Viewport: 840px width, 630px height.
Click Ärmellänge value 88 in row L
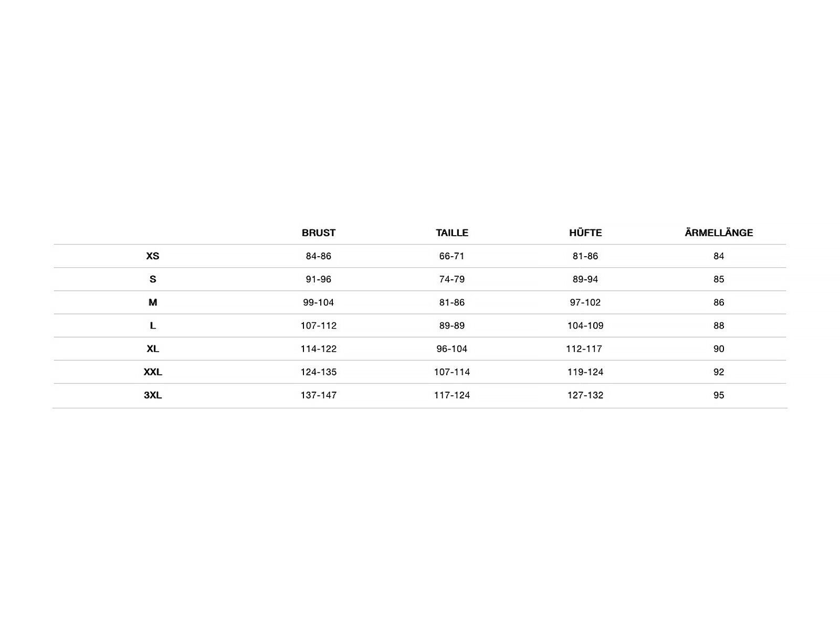tap(719, 325)
